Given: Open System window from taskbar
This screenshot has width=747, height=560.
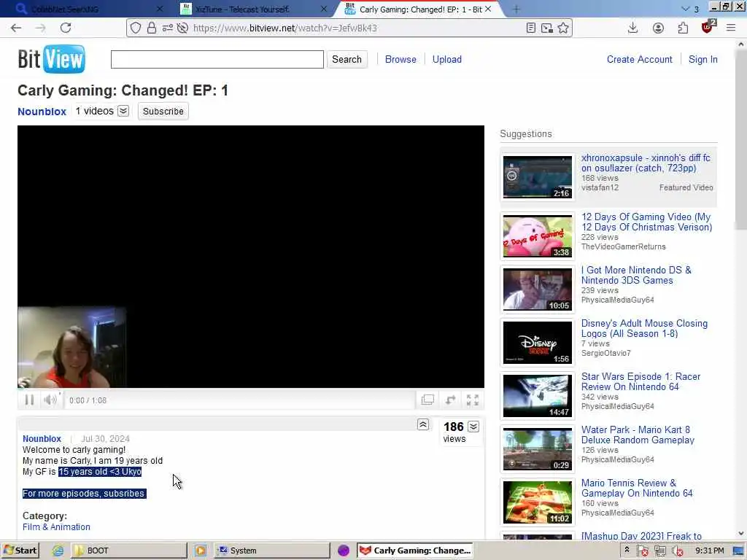Looking at the screenshot, I should click(271, 551).
